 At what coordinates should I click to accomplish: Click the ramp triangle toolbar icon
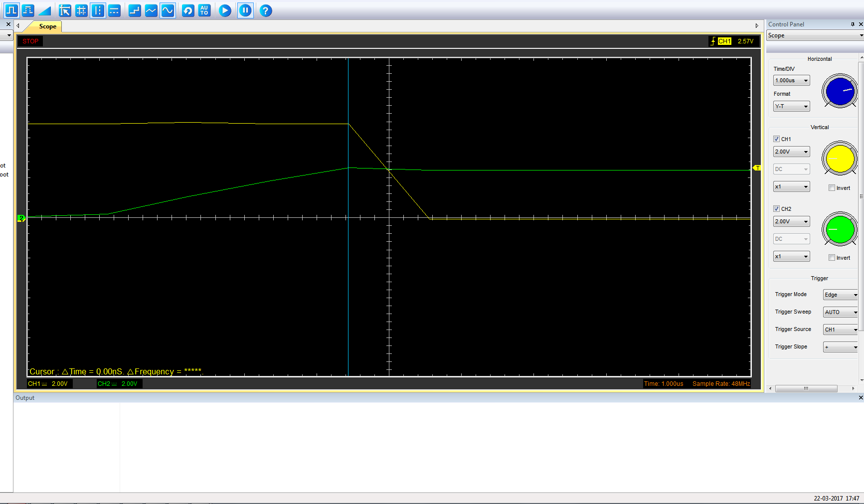45,10
